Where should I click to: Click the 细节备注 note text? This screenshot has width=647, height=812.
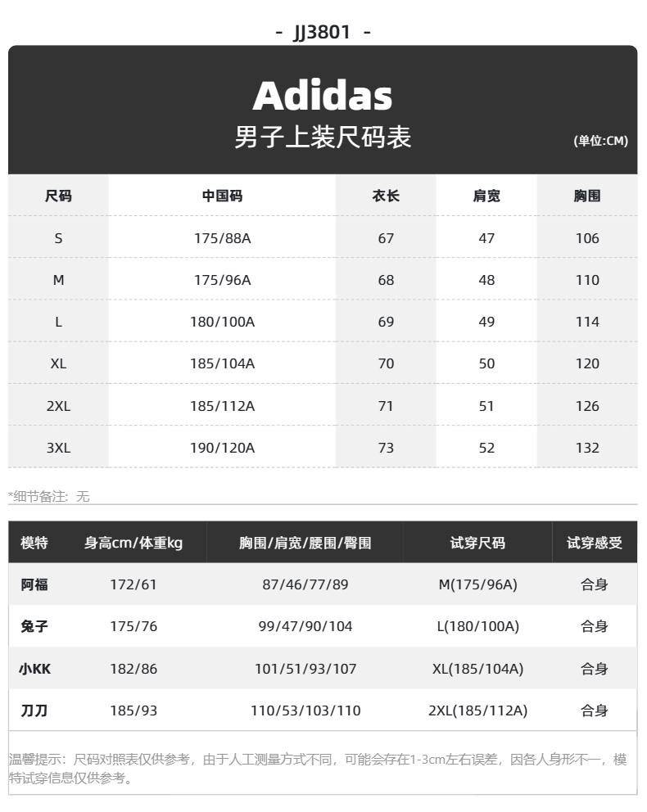click(49, 496)
